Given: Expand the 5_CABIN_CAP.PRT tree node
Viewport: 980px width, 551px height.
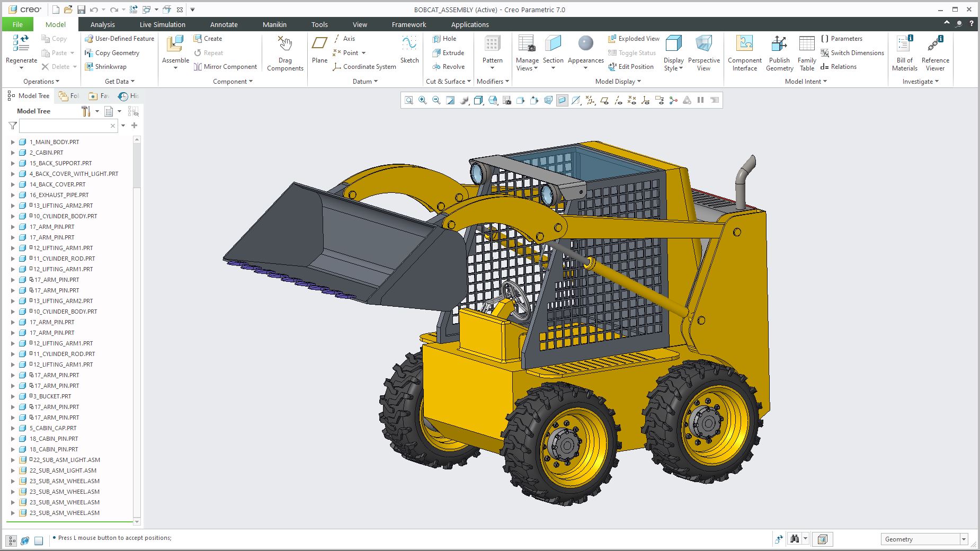Looking at the screenshot, I should point(13,428).
